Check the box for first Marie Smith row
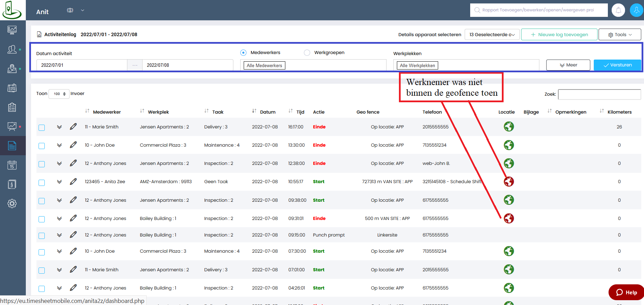Image resolution: width=644 pixels, height=305 pixels. 42,128
